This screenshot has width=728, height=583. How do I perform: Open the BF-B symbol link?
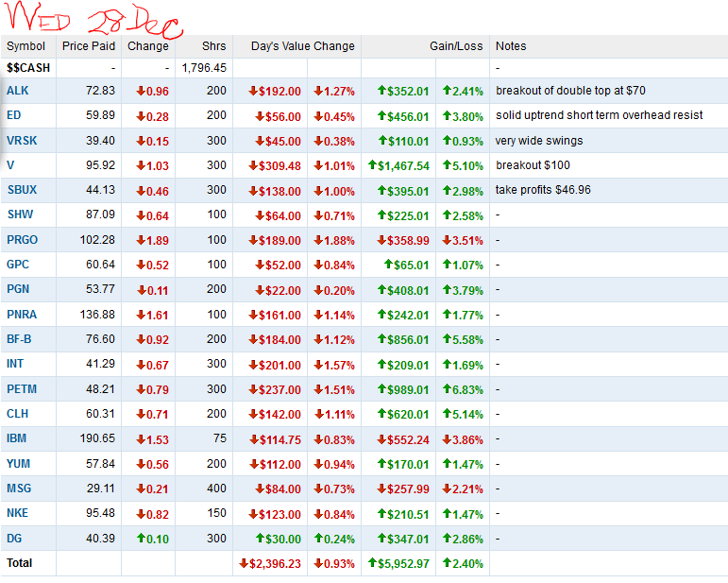[19, 339]
